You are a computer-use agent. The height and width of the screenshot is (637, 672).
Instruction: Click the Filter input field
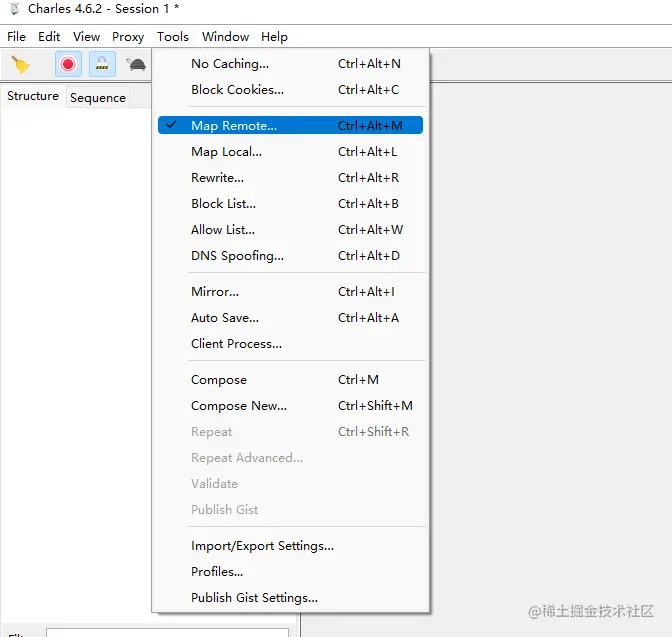[x=167, y=633]
